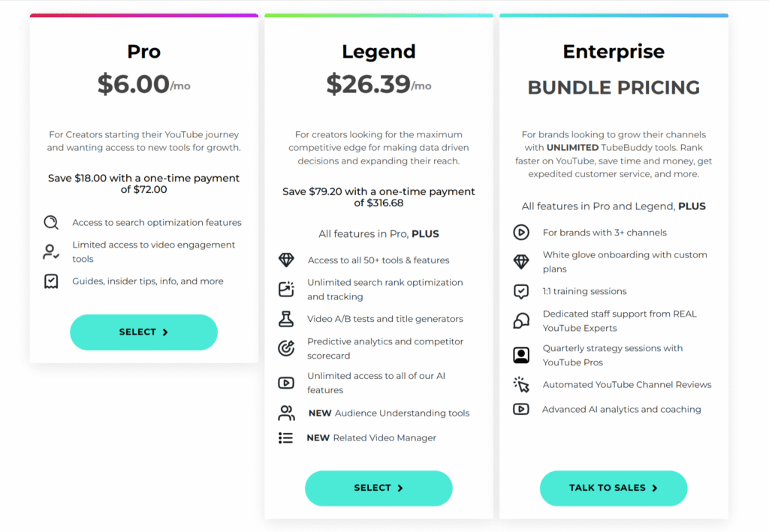
Task: Click the Enterprise plan heading
Action: [x=614, y=52]
